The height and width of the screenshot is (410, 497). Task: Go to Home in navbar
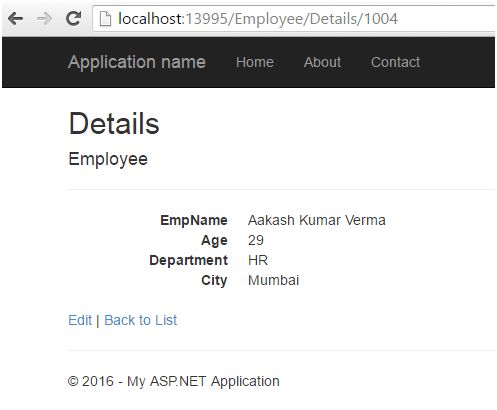255,62
